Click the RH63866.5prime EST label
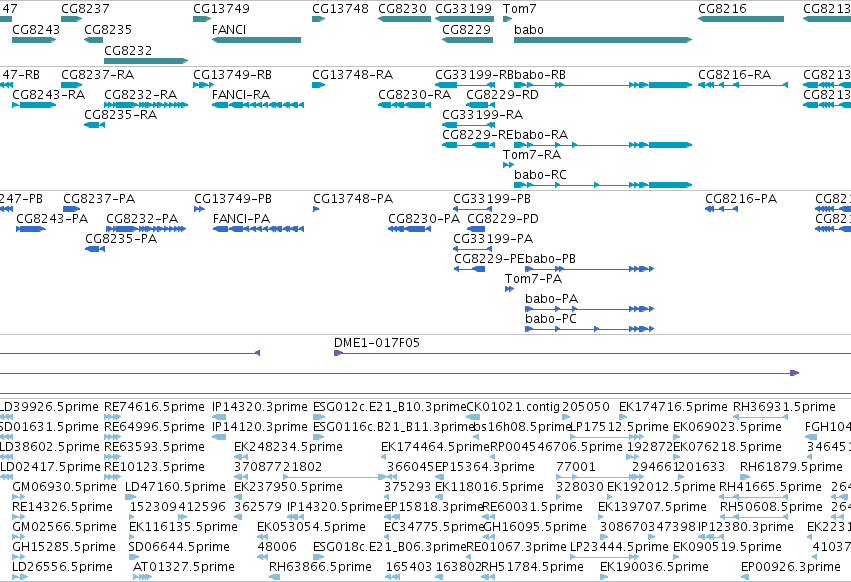Image resolution: width=851 pixels, height=582 pixels. (x=320, y=567)
